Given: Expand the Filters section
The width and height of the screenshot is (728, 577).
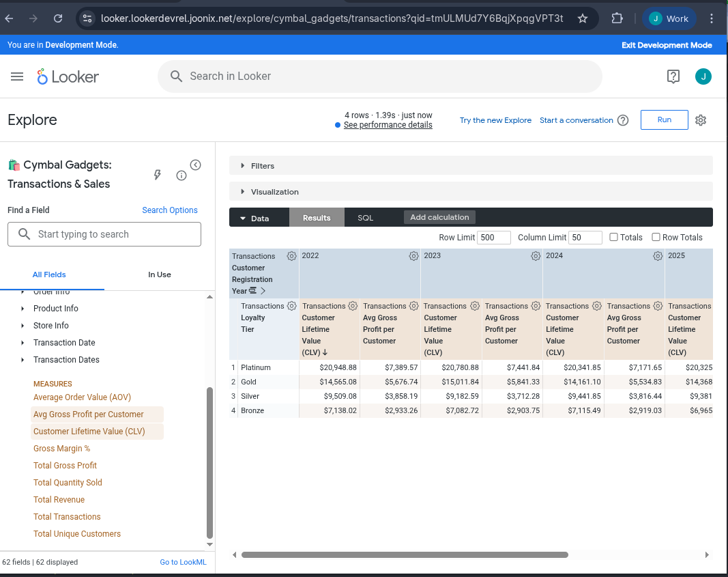Looking at the screenshot, I should [263, 166].
